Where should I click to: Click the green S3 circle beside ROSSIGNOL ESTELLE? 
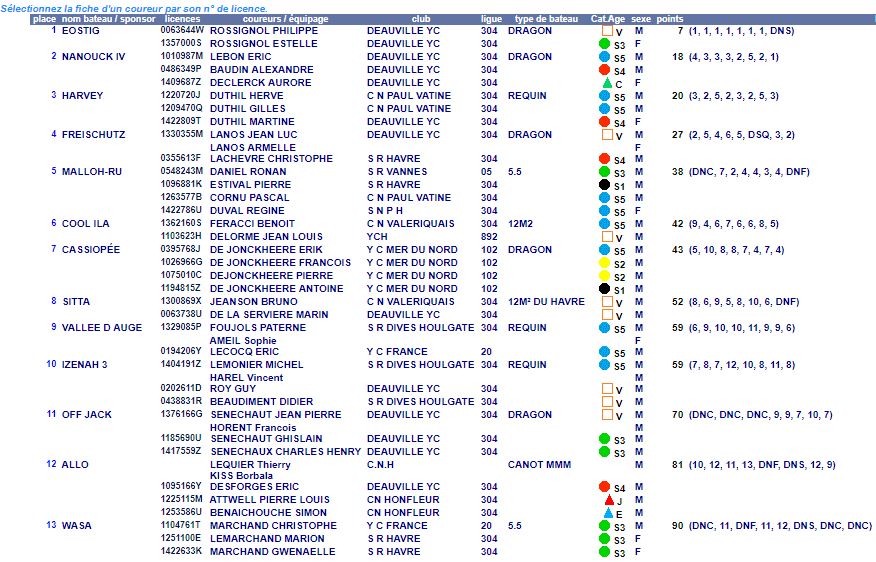pos(604,45)
